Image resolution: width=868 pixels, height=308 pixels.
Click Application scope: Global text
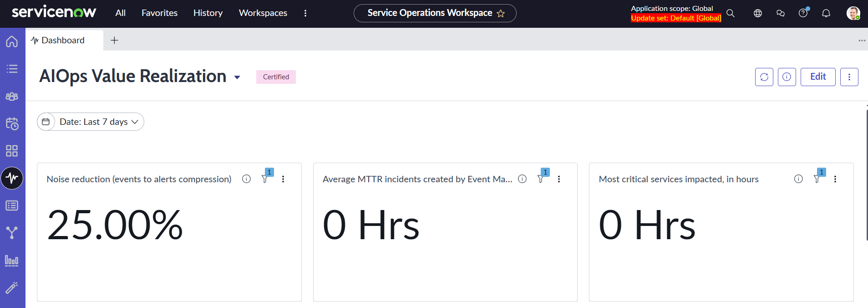(672, 8)
